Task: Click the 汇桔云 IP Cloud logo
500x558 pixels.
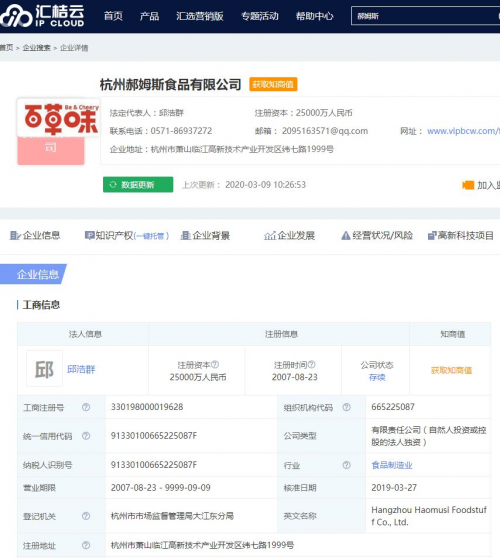Action: [42, 16]
